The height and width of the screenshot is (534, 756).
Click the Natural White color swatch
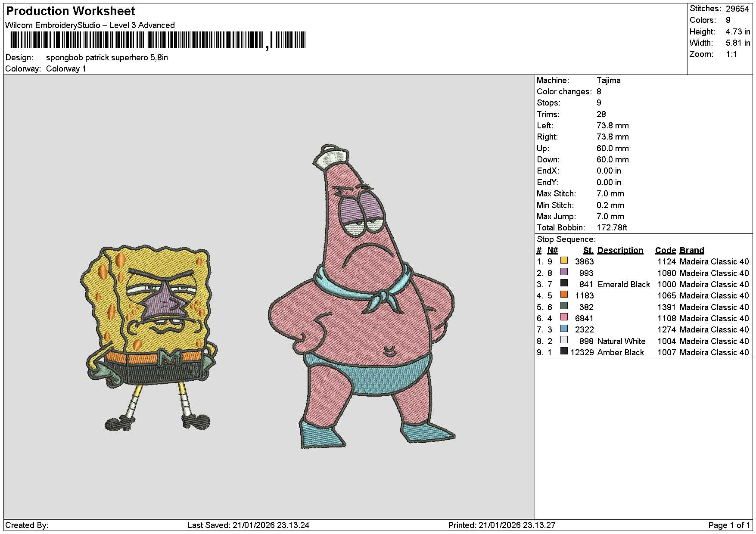pos(564,340)
